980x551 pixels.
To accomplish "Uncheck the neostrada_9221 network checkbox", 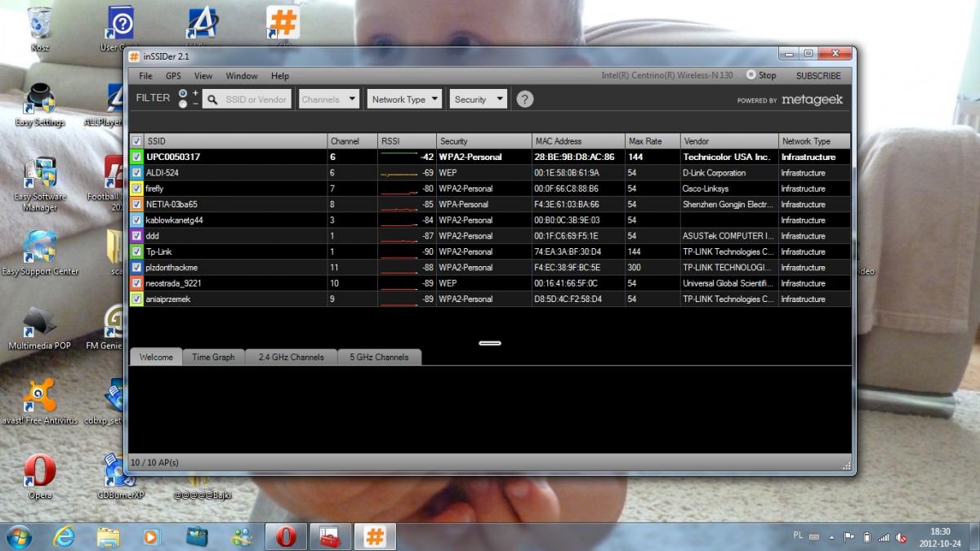I will click(137, 283).
